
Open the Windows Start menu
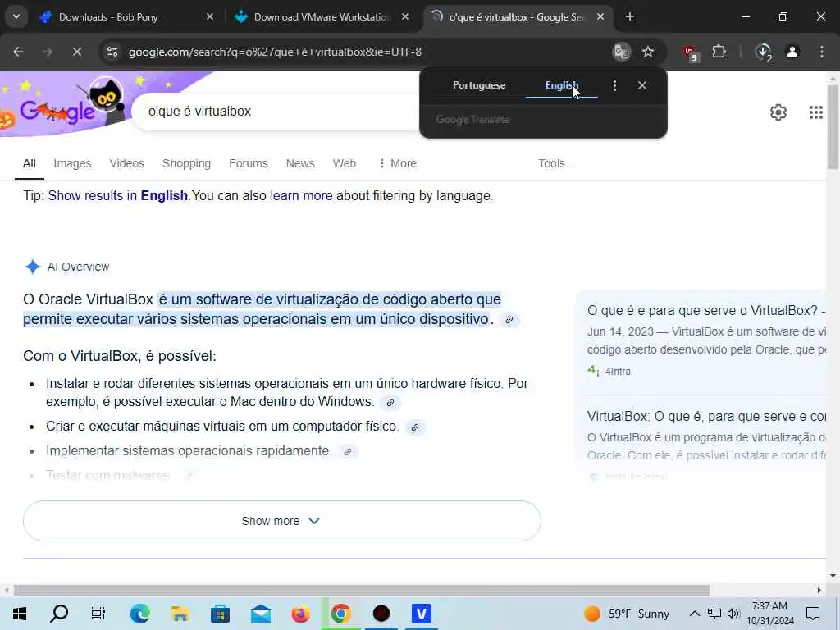(x=20, y=614)
